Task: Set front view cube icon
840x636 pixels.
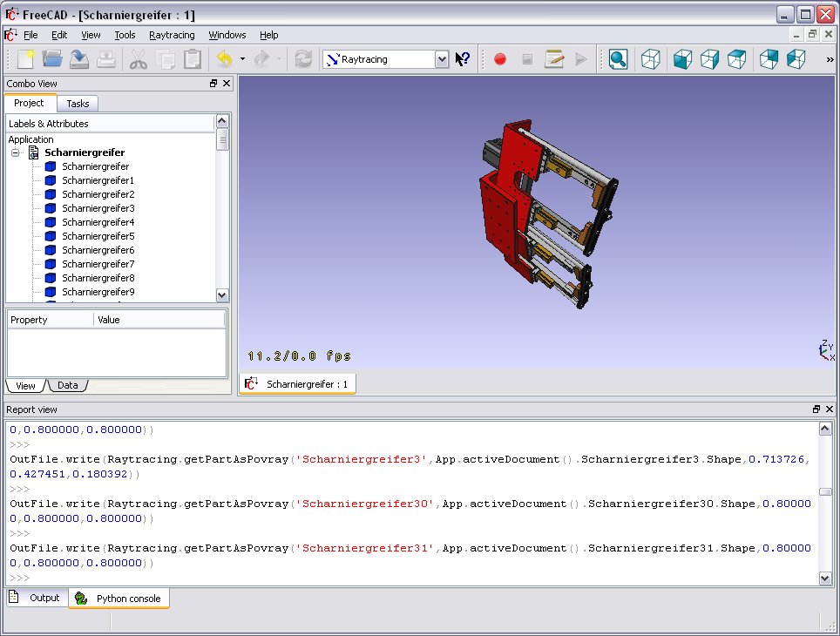Action: pyautogui.click(x=682, y=59)
